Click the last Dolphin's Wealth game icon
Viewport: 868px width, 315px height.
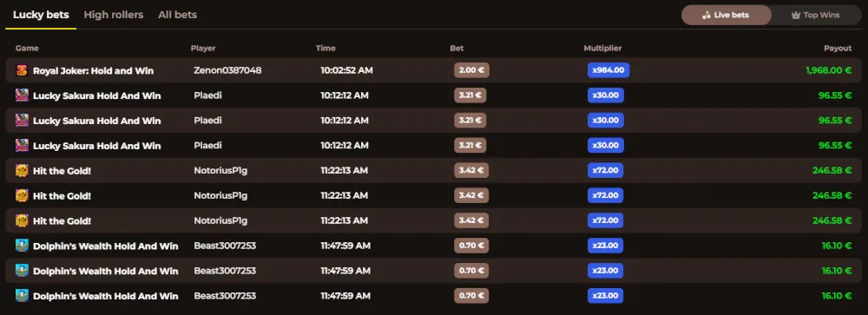(22, 296)
